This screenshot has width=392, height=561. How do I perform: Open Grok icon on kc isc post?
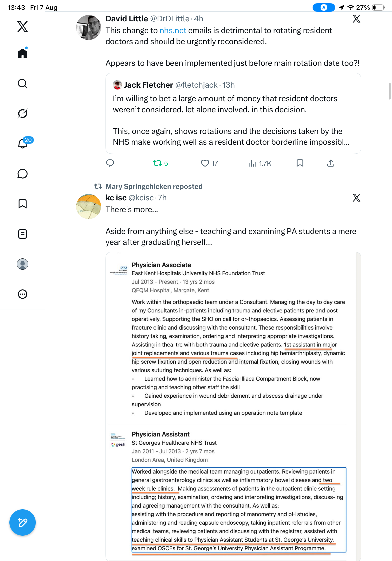[356, 198]
